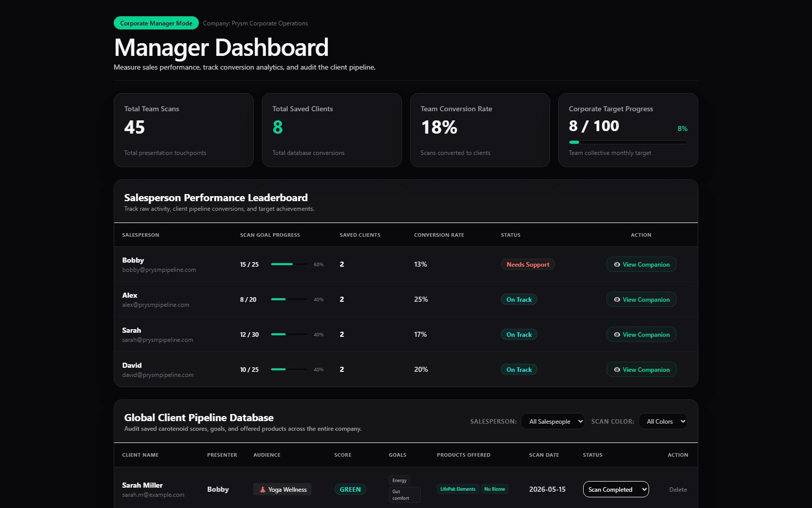
Task: Click the Total Team Scans card
Action: coord(184,130)
